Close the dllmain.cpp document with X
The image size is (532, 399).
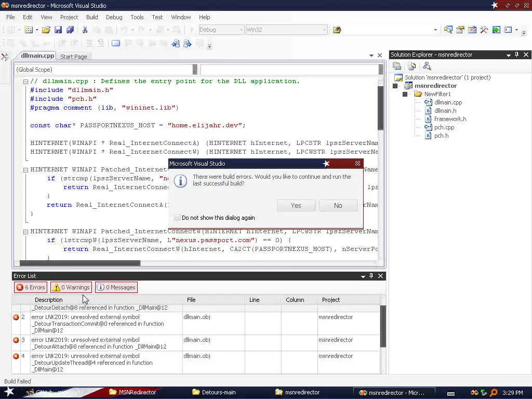click(380, 55)
